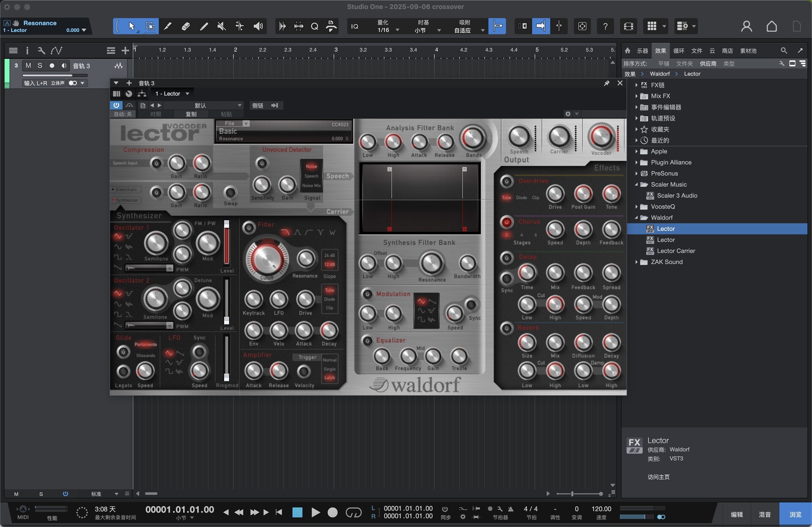
Task: Arm record on track 音轨 3
Action: [52, 66]
